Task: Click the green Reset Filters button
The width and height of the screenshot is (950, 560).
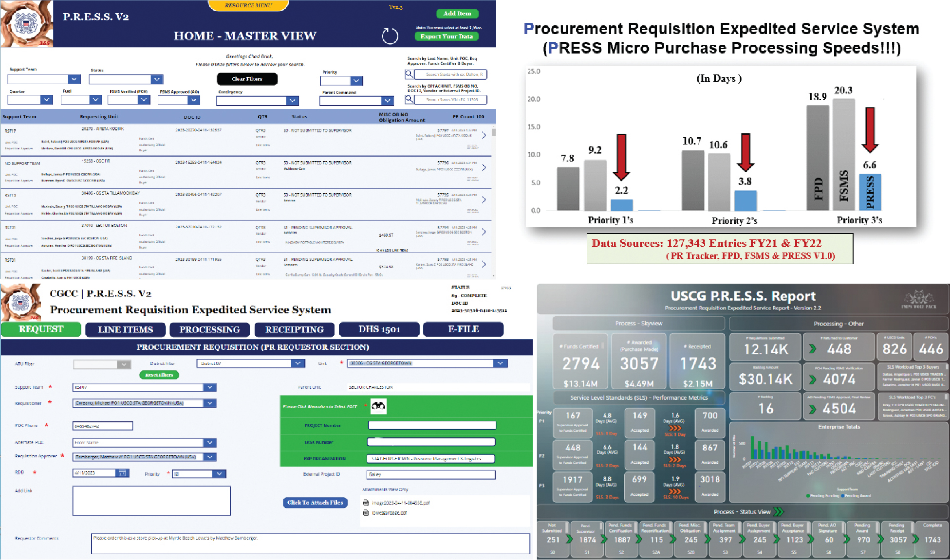Action: pos(159,375)
